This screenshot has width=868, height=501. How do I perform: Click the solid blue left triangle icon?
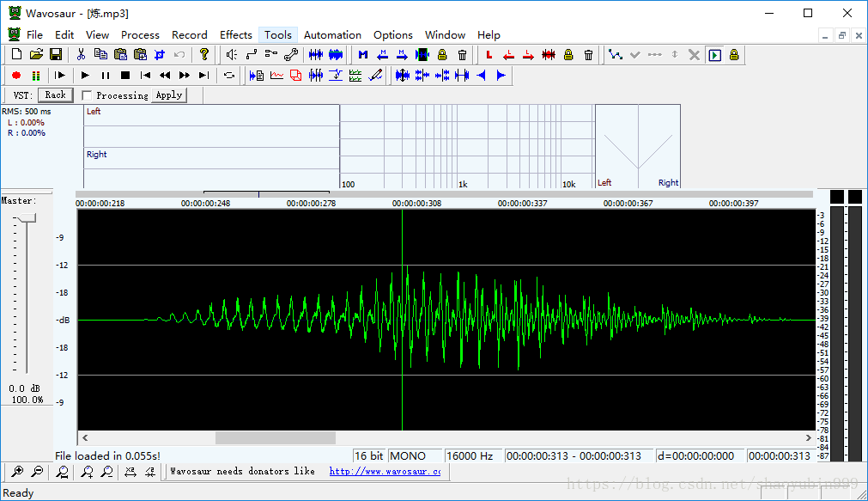coord(482,76)
